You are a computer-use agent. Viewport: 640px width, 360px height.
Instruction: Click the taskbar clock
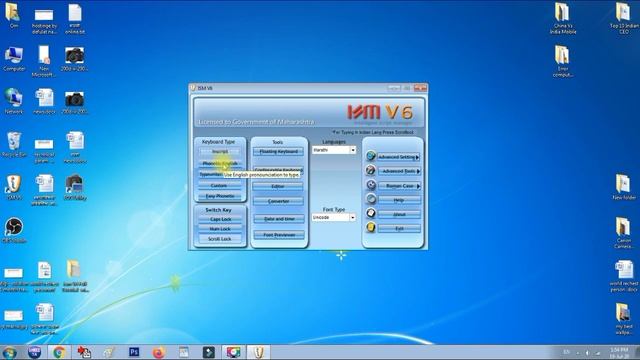pos(619,353)
